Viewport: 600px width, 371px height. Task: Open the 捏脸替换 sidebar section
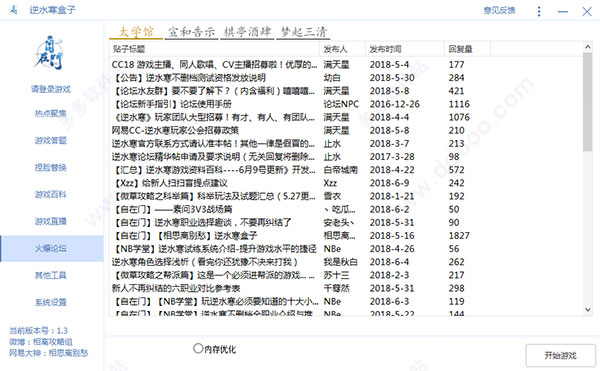[51, 168]
